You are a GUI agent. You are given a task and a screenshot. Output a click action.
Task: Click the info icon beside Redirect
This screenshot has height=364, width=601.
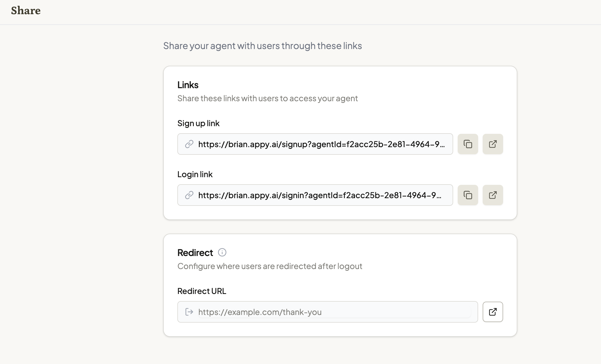coord(222,252)
